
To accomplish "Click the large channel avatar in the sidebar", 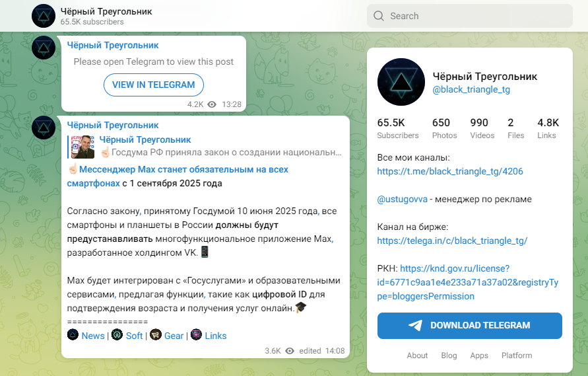I will point(401,82).
